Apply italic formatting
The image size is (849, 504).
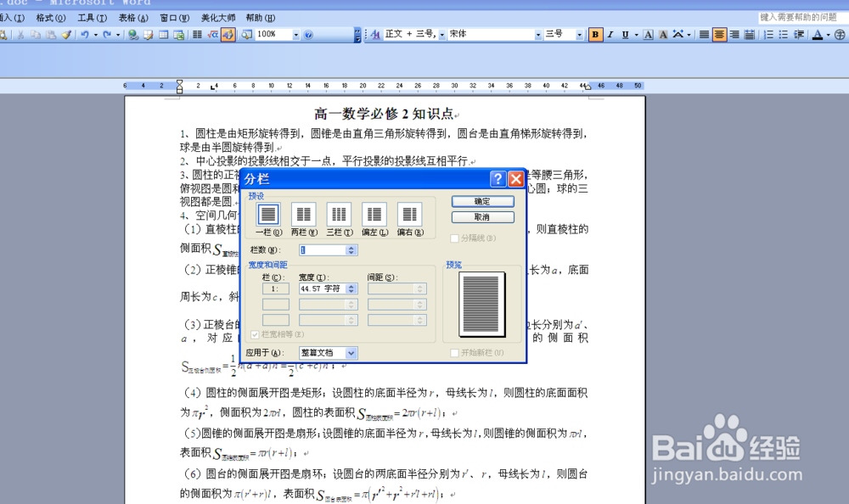pos(610,35)
